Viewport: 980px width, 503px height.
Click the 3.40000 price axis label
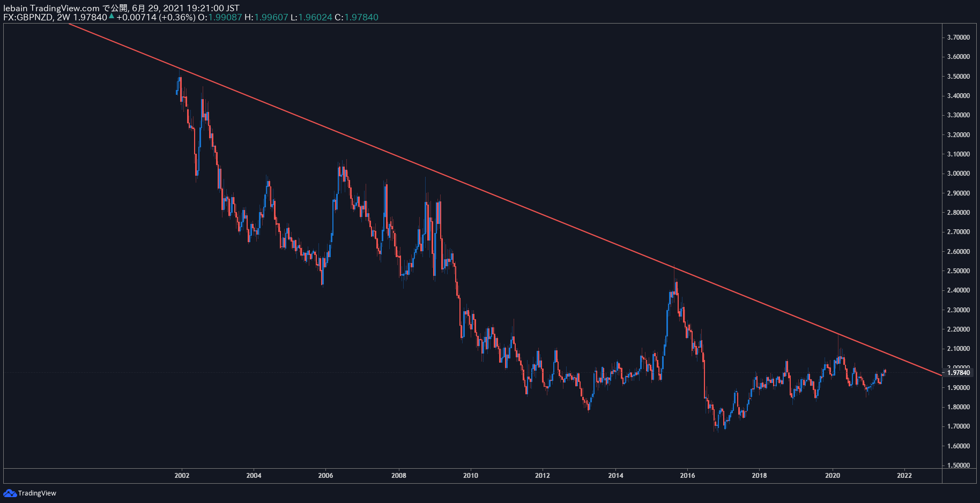click(959, 96)
